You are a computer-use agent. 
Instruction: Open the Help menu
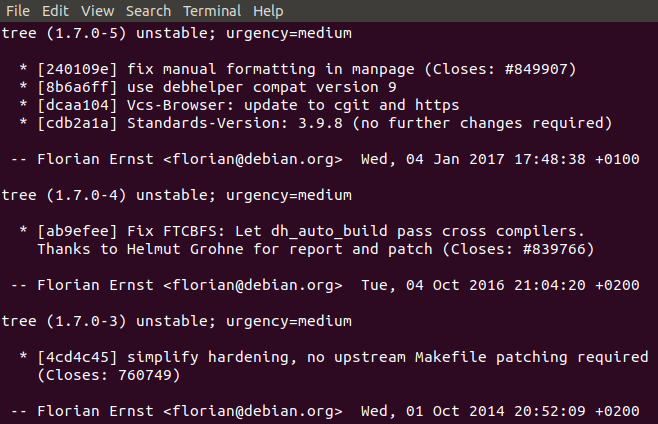click(x=268, y=11)
